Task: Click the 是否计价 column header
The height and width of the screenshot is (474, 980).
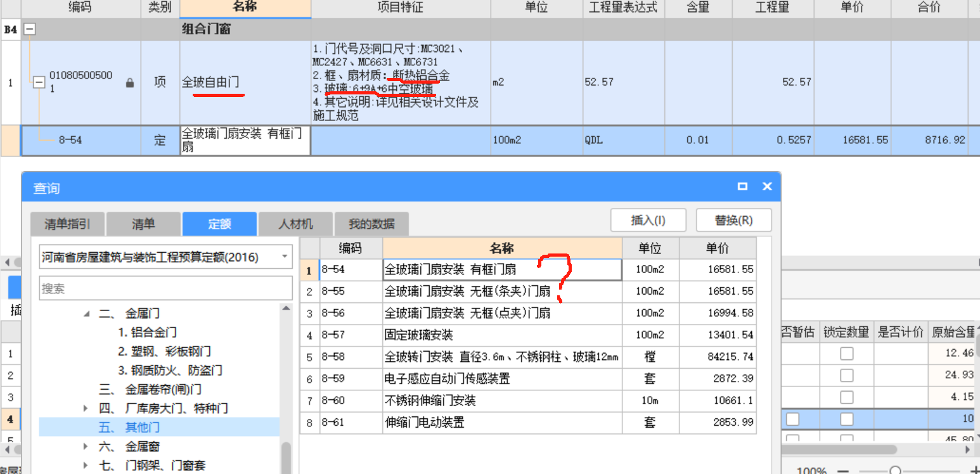Action: (x=900, y=332)
